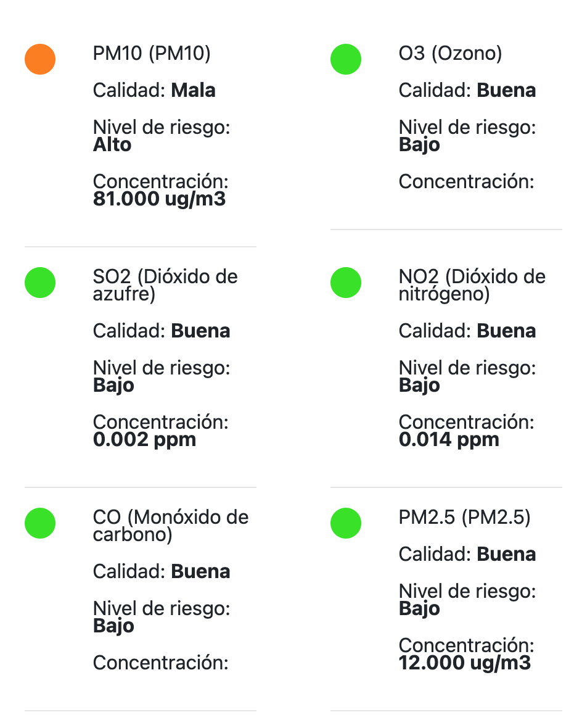The image size is (582, 728).
Task: Select the PM10 (PM10) heading
Action: [152, 54]
